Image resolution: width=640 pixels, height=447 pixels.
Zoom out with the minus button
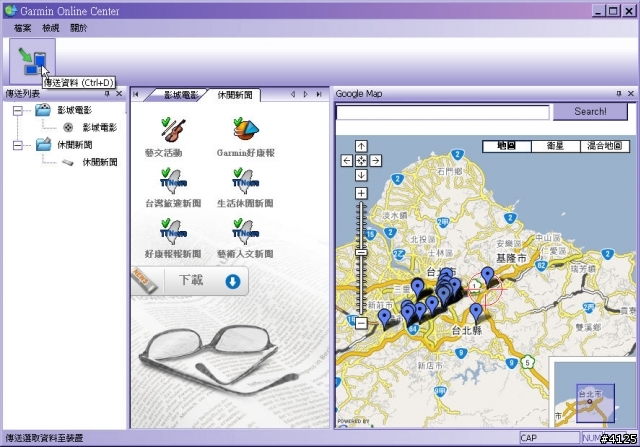(x=361, y=323)
